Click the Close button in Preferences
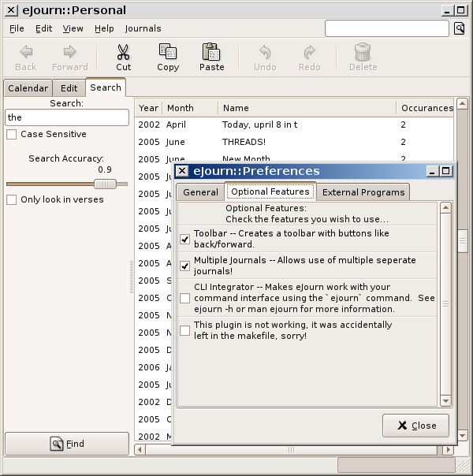The height and width of the screenshot is (476, 473). coord(415,426)
